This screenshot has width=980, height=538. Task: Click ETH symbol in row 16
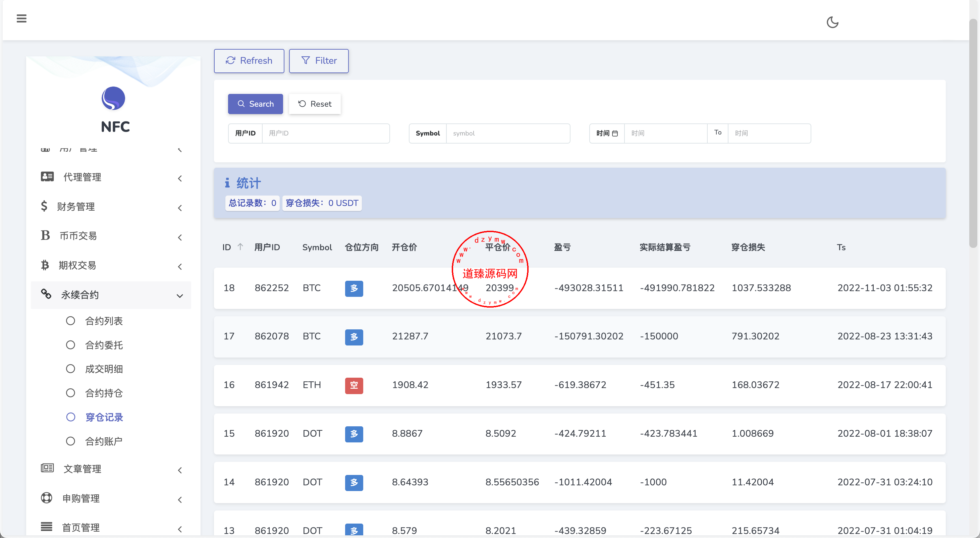click(x=312, y=385)
